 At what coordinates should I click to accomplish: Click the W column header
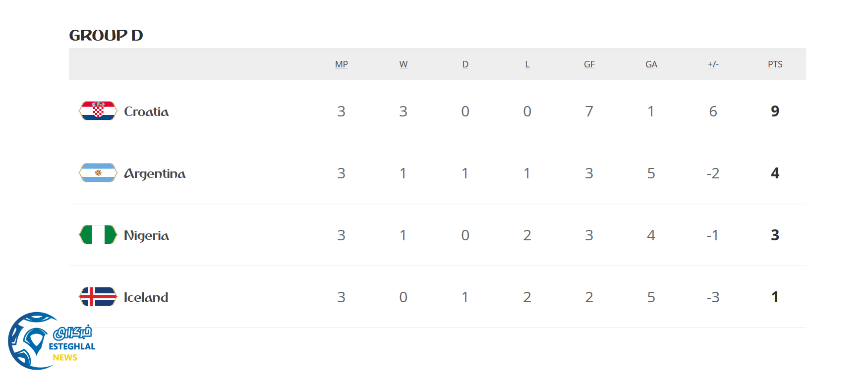tap(404, 64)
